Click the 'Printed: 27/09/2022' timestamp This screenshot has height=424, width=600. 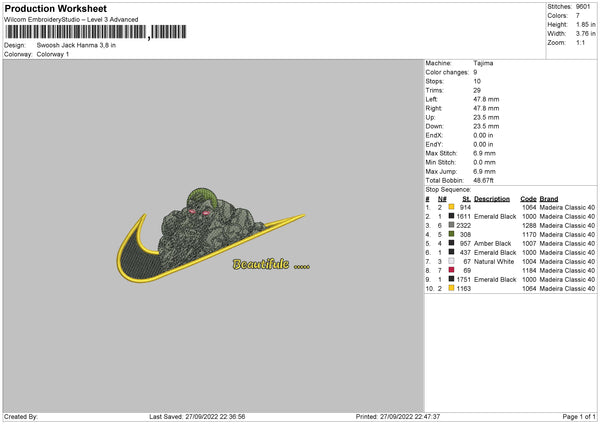(x=398, y=416)
